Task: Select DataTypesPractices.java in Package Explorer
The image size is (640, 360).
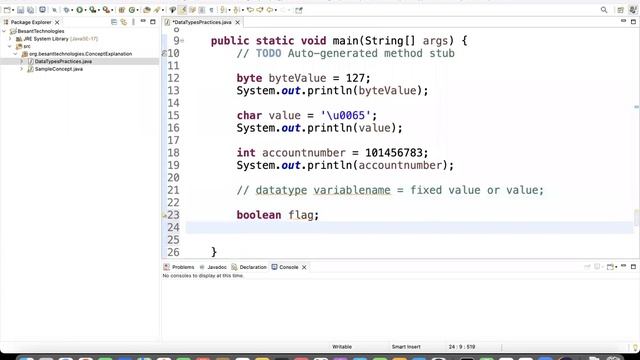Action: tap(63, 61)
